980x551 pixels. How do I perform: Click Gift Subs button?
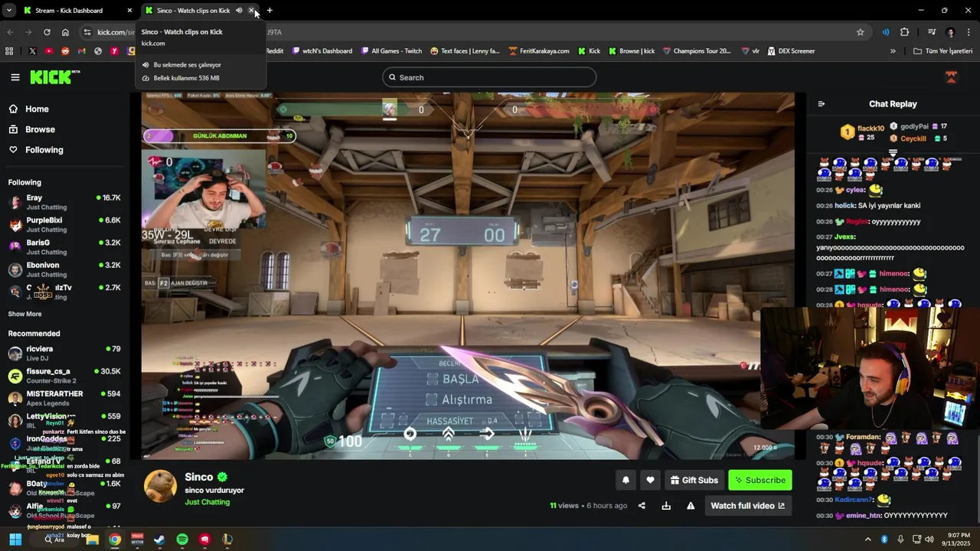pyautogui.click(x=694, y=480)
